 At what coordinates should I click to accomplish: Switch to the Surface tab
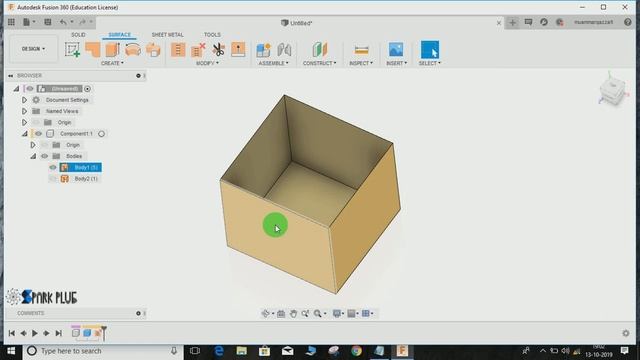(x=120, y=35)
